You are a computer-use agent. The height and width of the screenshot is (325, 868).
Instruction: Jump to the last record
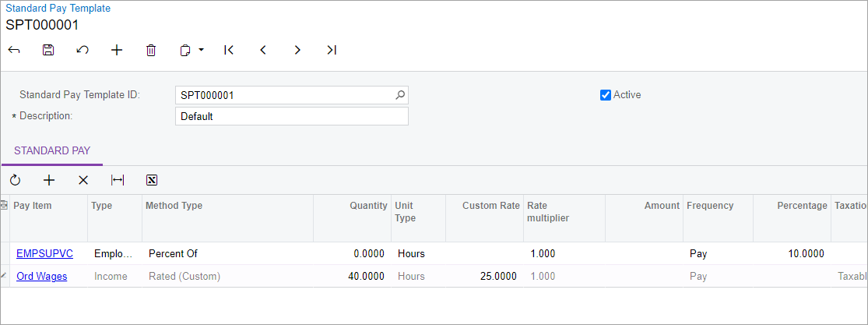(x=332, y=50)
